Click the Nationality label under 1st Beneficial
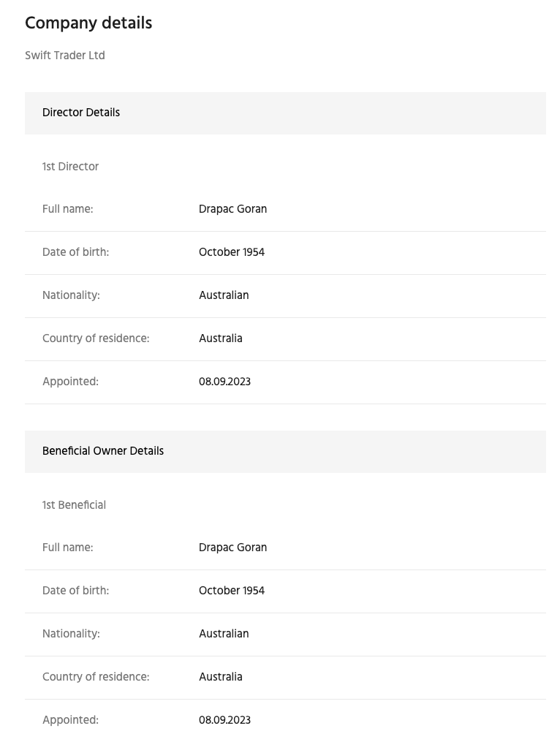This screenshot has width=560, height=742. click(71, 634)
